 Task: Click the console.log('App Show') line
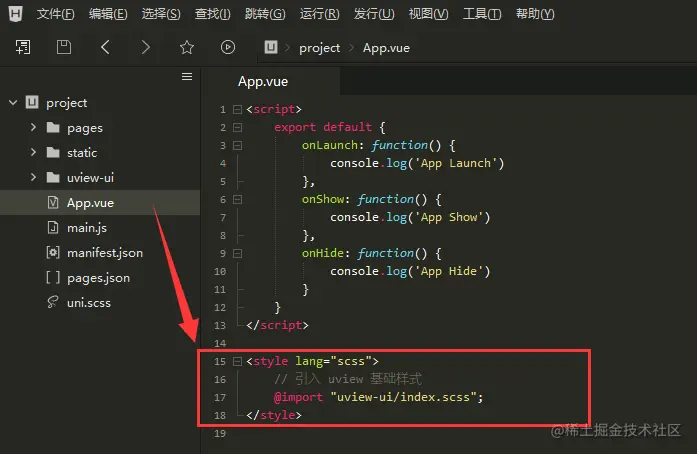coord(410,217)
